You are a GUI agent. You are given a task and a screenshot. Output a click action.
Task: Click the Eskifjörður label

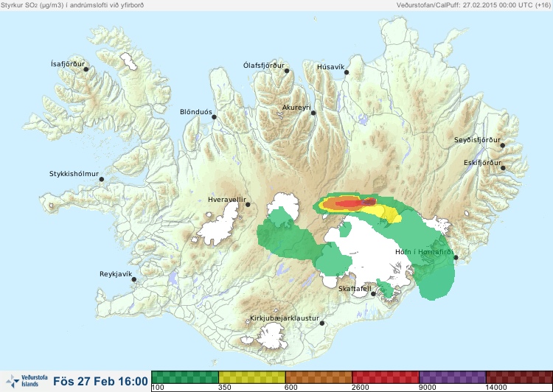tap(482, 163)
